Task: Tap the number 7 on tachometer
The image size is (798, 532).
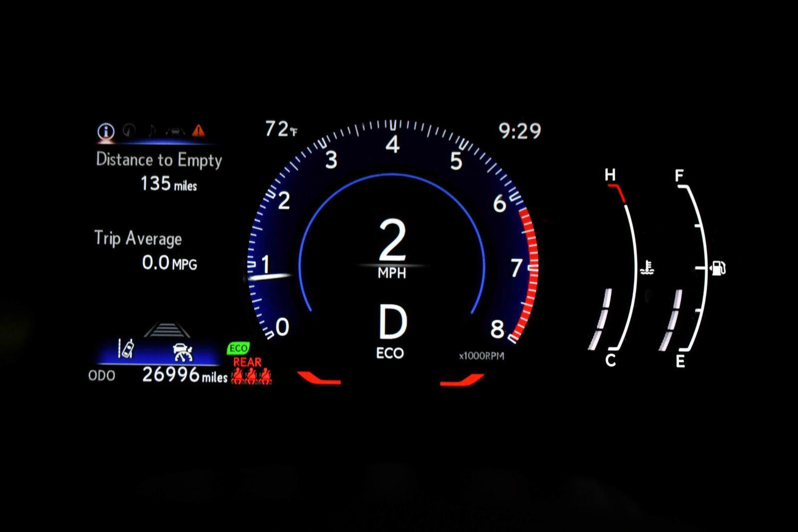Action: click(516, 268)
